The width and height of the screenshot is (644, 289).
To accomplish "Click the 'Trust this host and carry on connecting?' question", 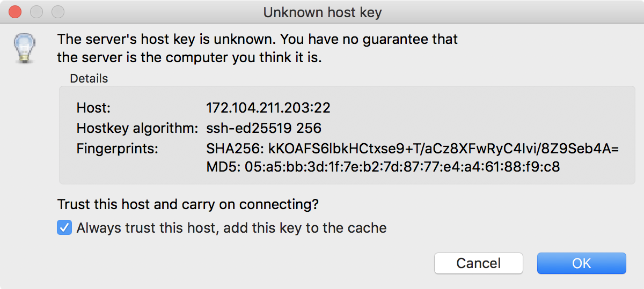I will [188, 204].
